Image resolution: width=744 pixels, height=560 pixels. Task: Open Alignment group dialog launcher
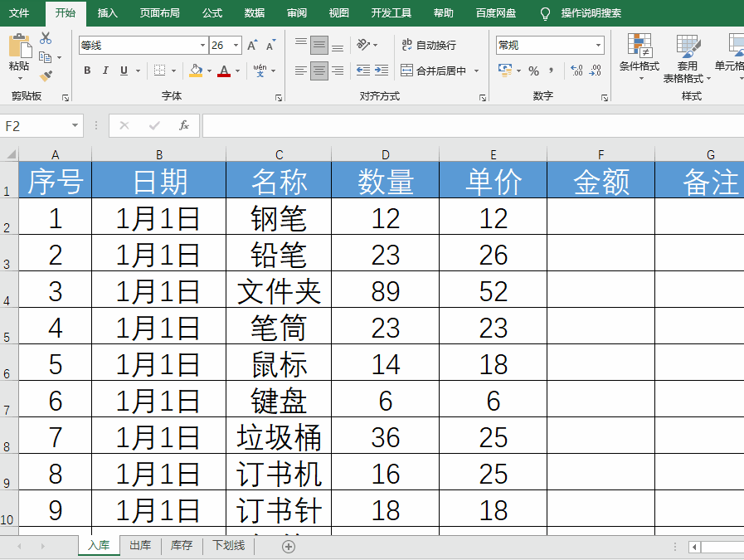[x=483, y=98]
